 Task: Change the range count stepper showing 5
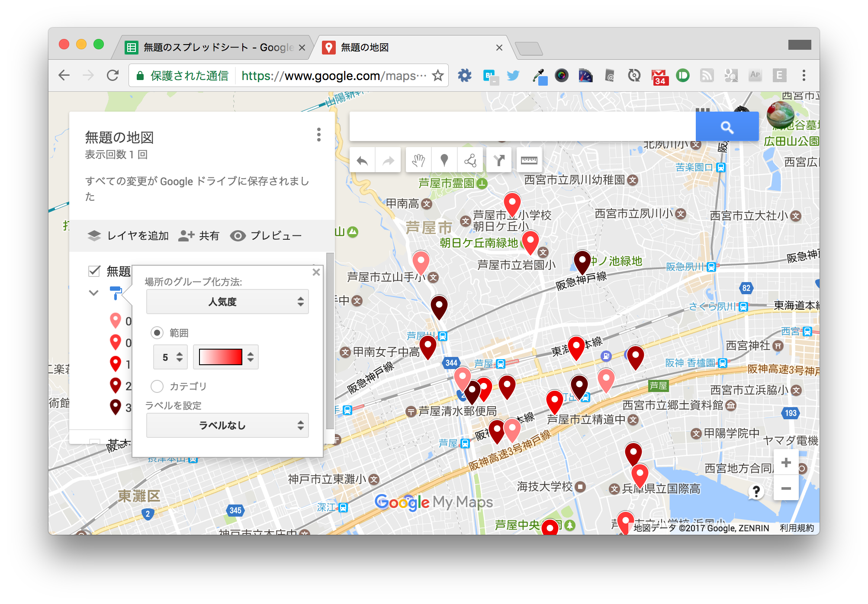coord(170,357)
